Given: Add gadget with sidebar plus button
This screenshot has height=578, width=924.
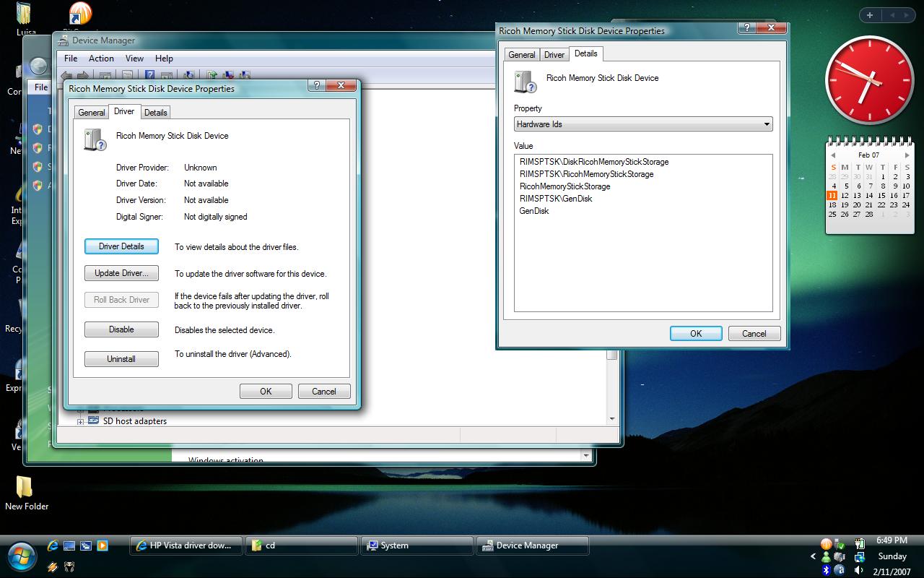Looking at the screenshot, I should pos(870,15).
